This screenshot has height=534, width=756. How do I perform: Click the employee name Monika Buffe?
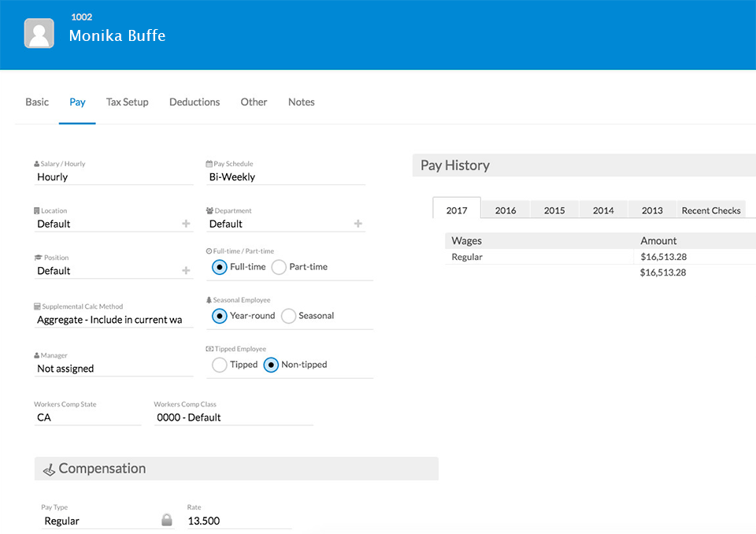(117, 35)
